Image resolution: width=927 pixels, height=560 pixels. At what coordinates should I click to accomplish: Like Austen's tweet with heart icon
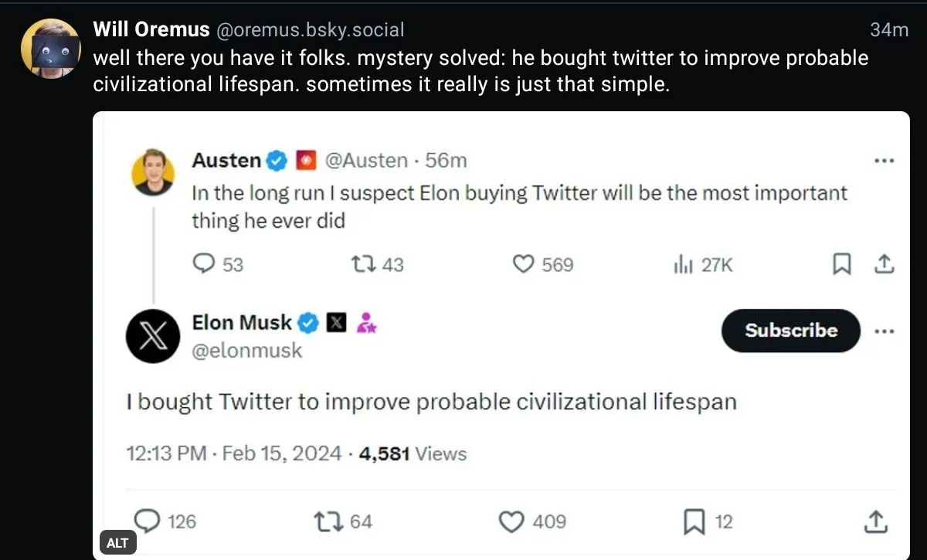tap(525, 264)
